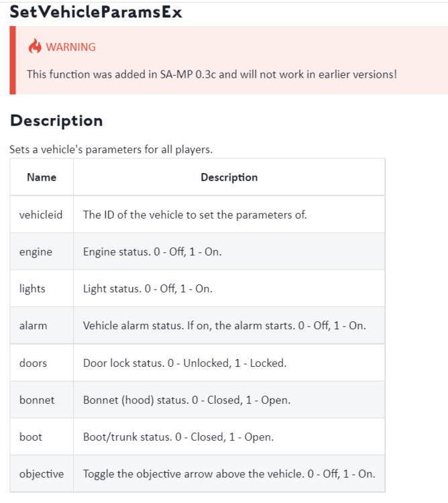Click the Door lock status description
The height and width of the screenshot is (503, 448).
(184, 363)
